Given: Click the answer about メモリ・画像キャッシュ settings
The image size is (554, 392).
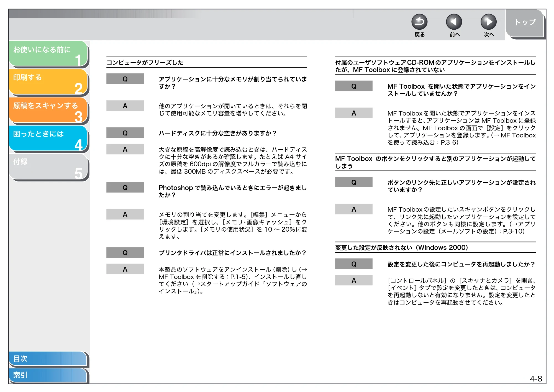Looking at the screenshot, I should coord(233,226).
